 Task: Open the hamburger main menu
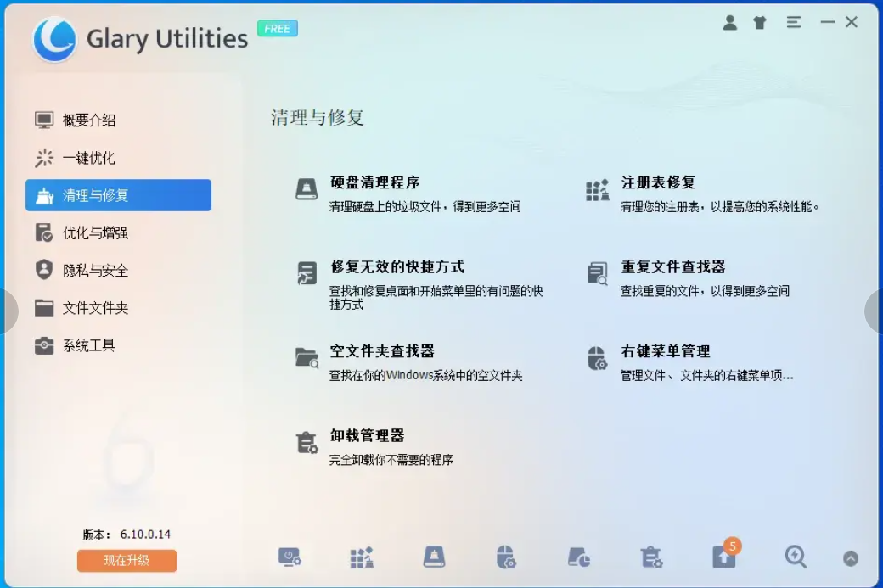coord(794,23)
